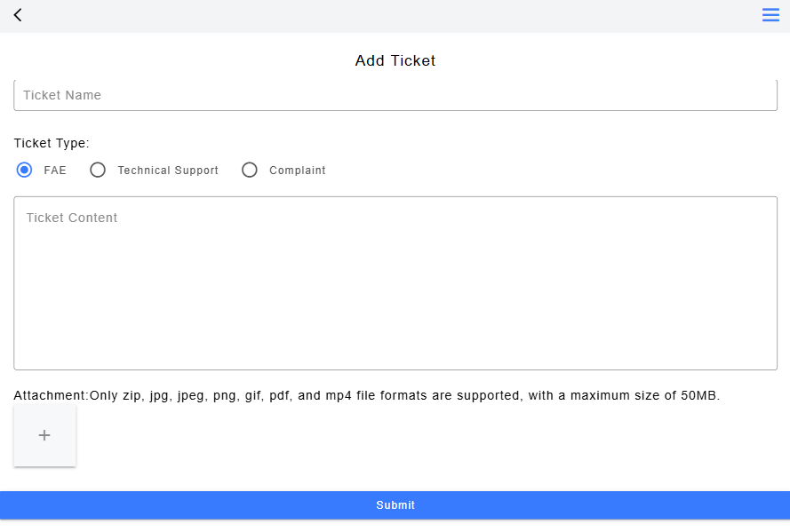Focus the Ticket Name input field

pos(395,95)
